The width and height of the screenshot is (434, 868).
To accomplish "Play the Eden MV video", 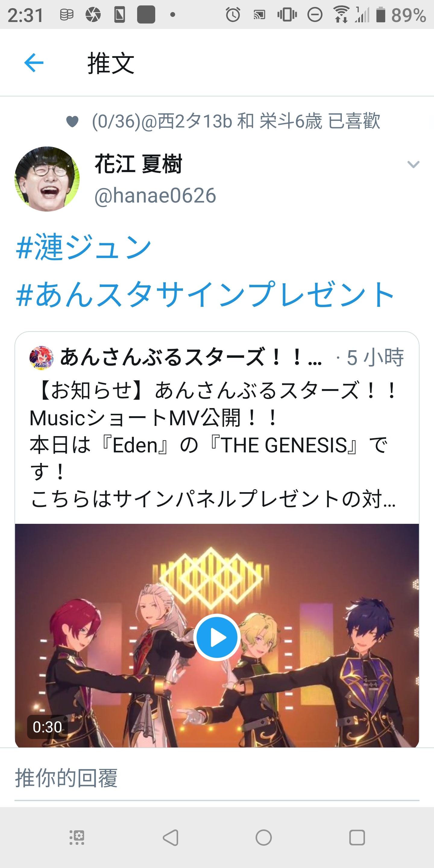I will [x=217, y=637].
